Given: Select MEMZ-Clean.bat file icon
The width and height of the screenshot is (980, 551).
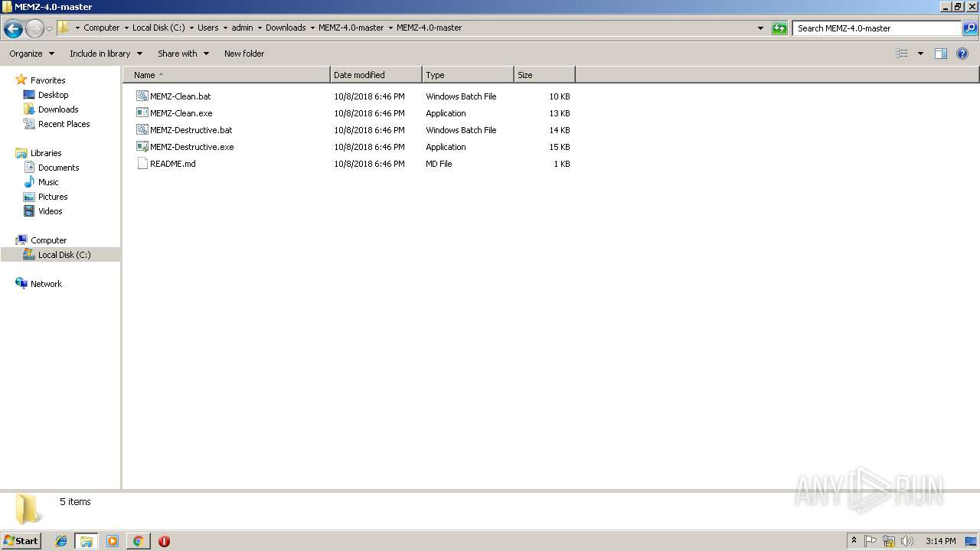Looking at the screenshot, I should click(142, 96).
